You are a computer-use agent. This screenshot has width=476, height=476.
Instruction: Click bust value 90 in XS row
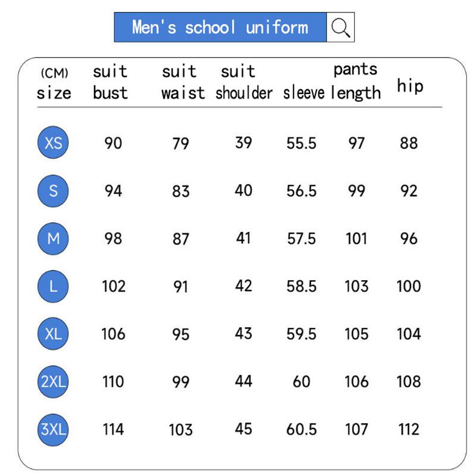(113, 143)
